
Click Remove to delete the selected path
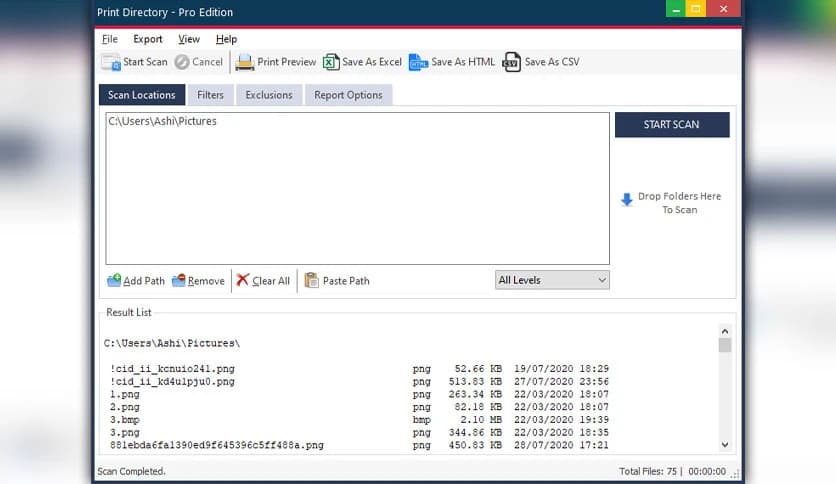click(x=198, y=280)
